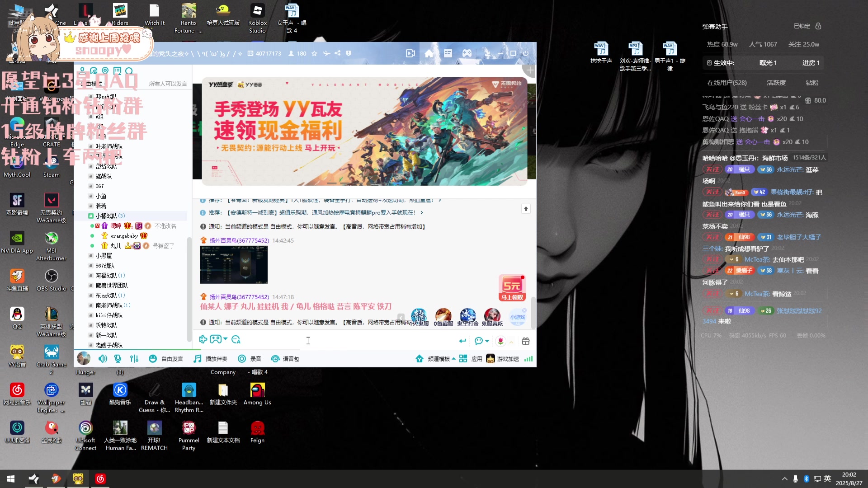
Task: Click the 扬州百灵鸟 username at 14:42:45
Action: pyautogui.click(x=239, y=241)
